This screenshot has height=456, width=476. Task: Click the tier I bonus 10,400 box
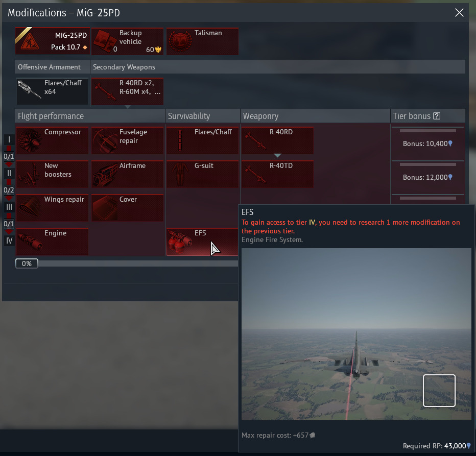click(427, 143)
